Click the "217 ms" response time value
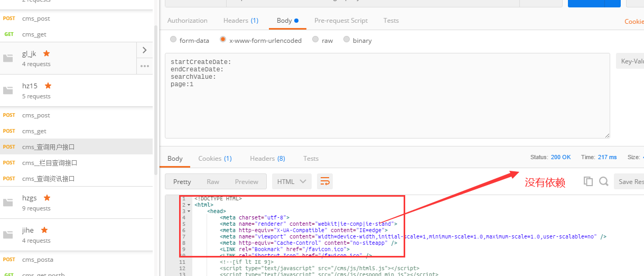Image resolution: width=644 pixels, height=276 pixels. click(607, 157)
